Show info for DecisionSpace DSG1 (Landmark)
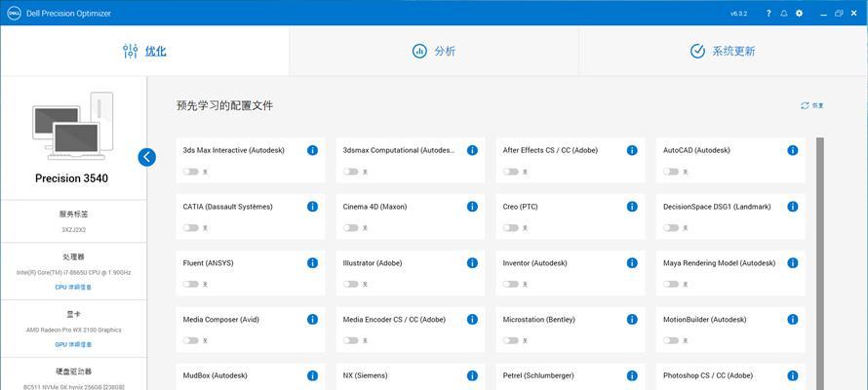Viewport: 868px width, 390px height. click(793, 207)
